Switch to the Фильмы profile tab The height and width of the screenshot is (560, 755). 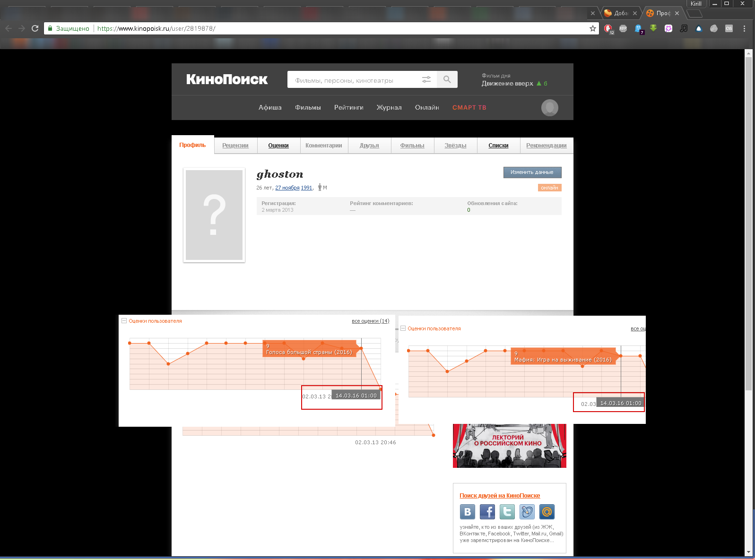tap(412, 146)
